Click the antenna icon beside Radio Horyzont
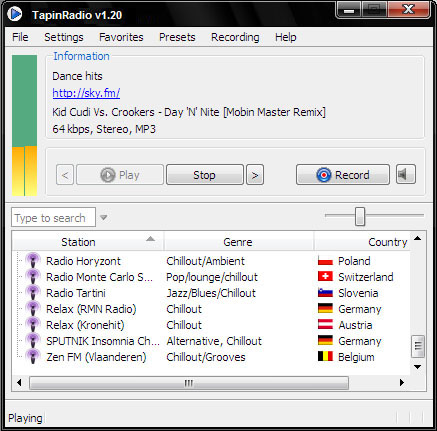 33,261
